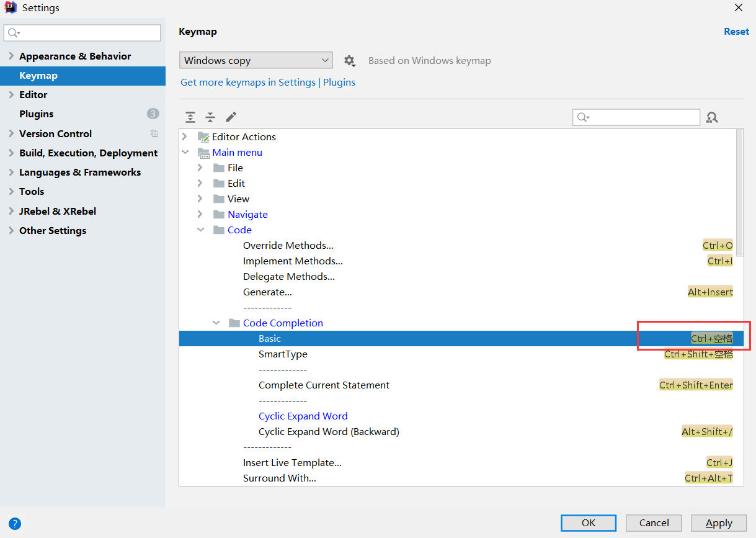Select the SmartType action row
Screen dimensions: 756x538
pos(283,354)
